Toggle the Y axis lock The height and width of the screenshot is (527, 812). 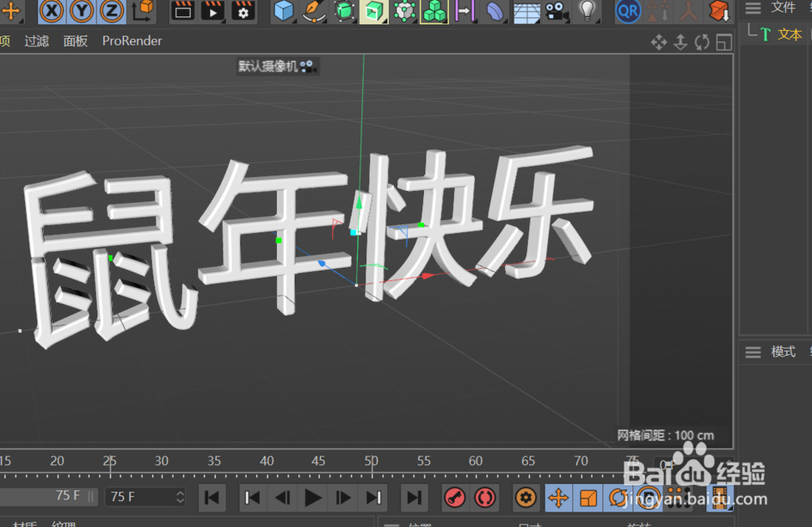pos(81,11)
